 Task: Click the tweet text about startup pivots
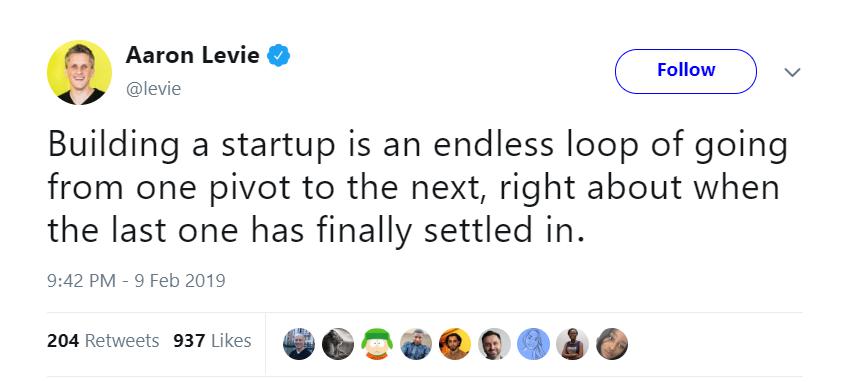417,188
